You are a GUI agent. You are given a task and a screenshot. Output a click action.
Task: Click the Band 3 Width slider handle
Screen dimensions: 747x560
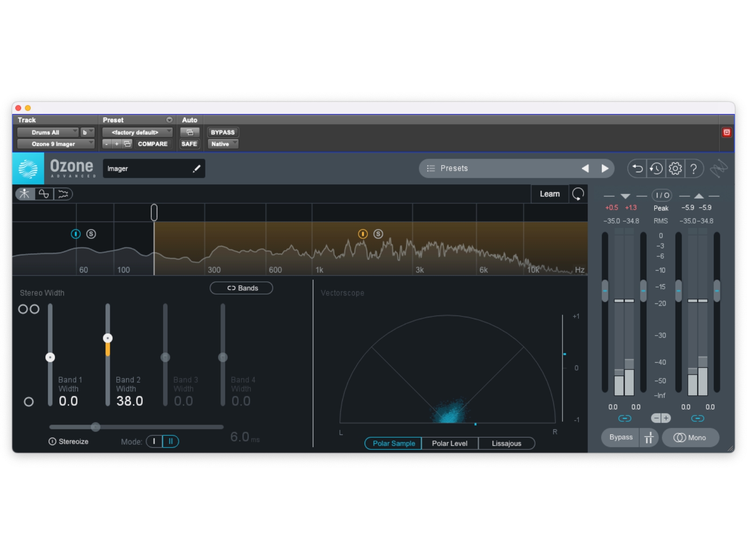[165, 357]
